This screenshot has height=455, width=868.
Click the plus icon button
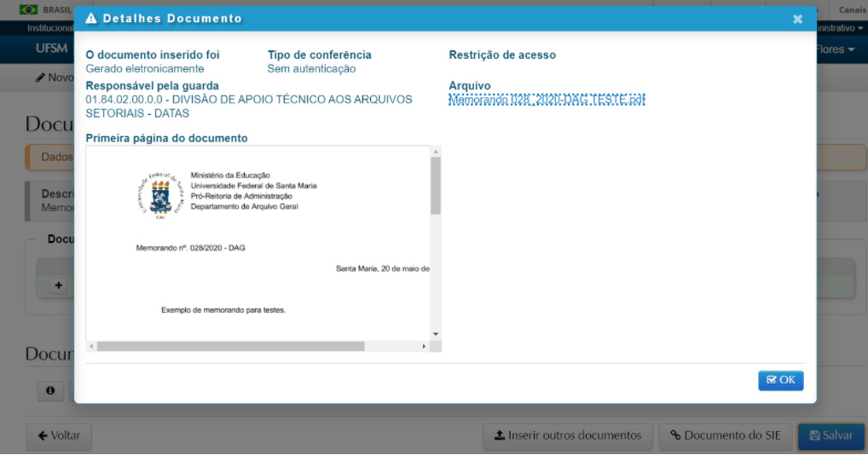tap(59, 285)
